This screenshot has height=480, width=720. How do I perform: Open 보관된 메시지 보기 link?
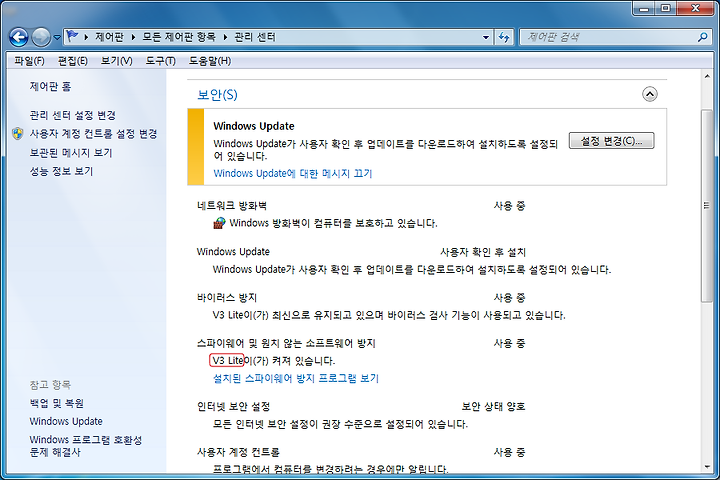[x=71, y=152]
